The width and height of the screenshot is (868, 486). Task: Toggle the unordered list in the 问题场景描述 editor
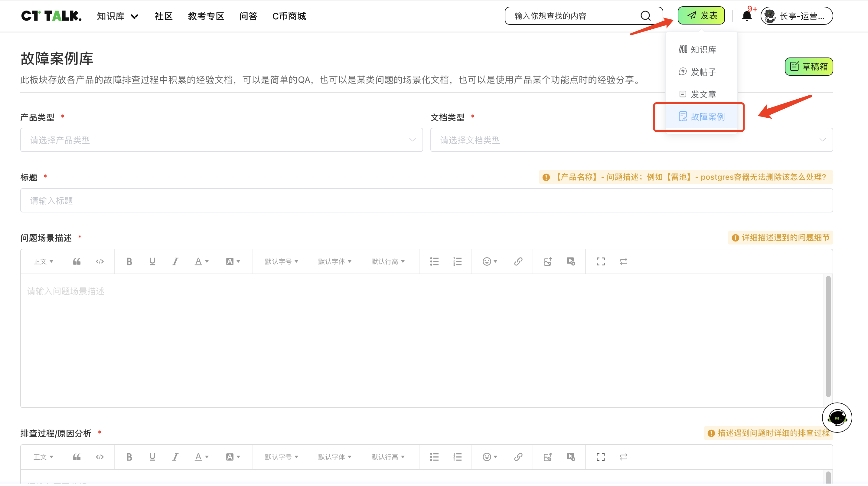(434, 261)
